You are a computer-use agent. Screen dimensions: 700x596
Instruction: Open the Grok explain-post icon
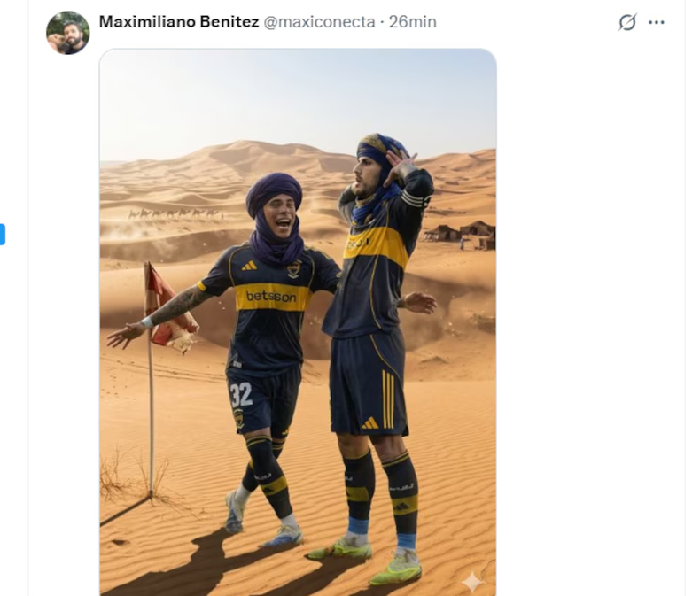[x=627, y=22]
